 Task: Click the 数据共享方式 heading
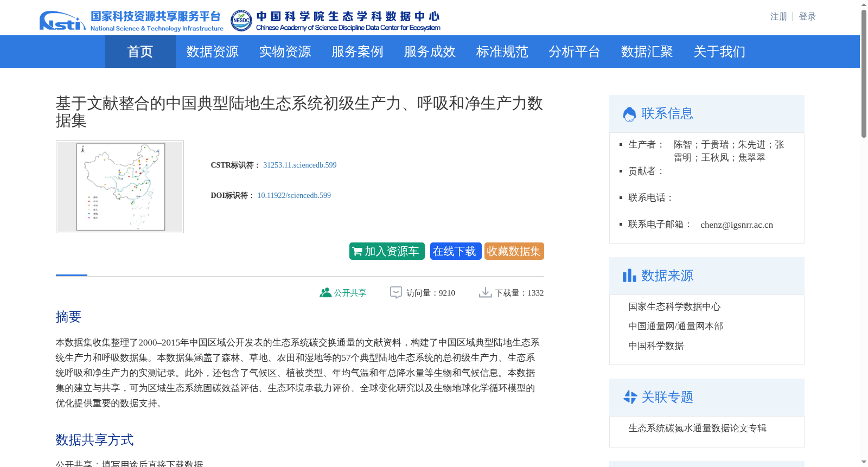point(94,440)
